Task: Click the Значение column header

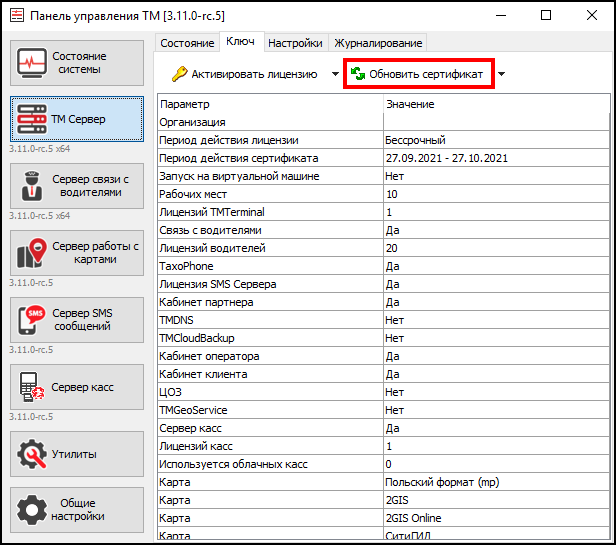Action: click(x=495, y=104)
